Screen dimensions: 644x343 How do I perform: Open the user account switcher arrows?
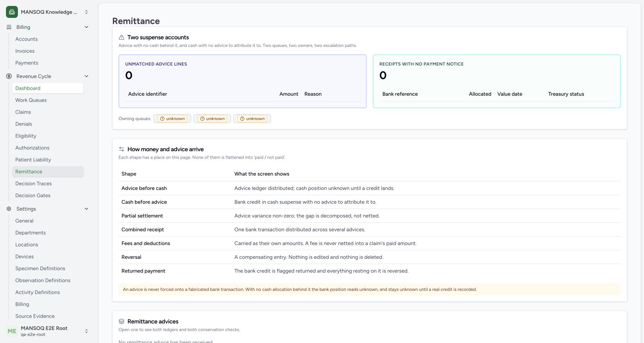[x=86, y=331]
